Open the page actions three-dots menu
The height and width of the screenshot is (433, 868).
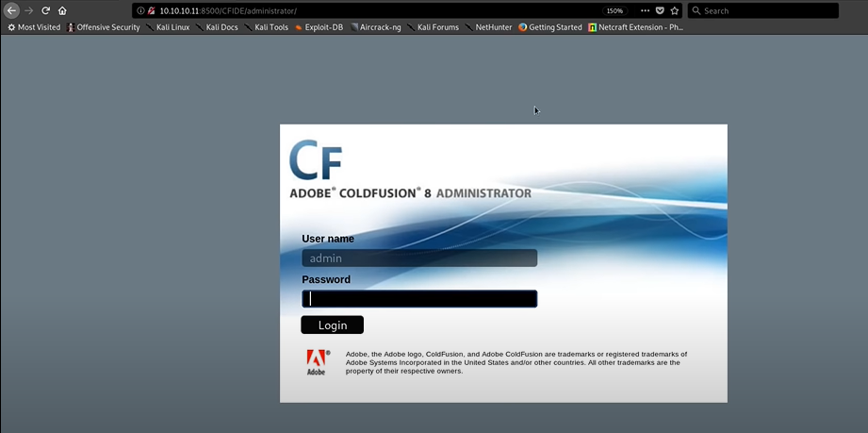(645, 10)
